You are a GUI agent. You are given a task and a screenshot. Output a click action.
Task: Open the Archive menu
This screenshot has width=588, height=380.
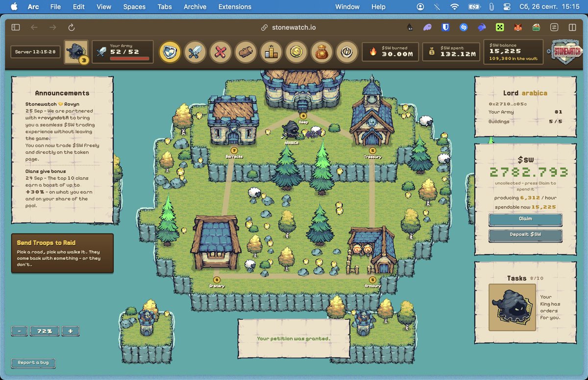195,7
